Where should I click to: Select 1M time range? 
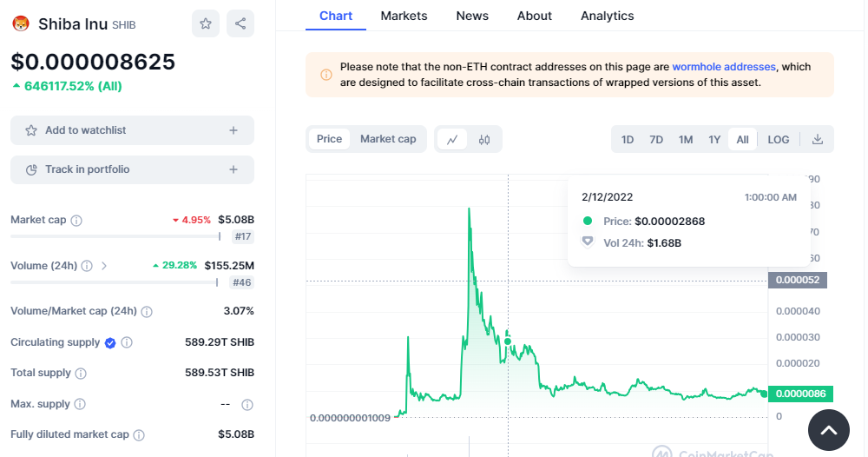(x=686, y=140)
